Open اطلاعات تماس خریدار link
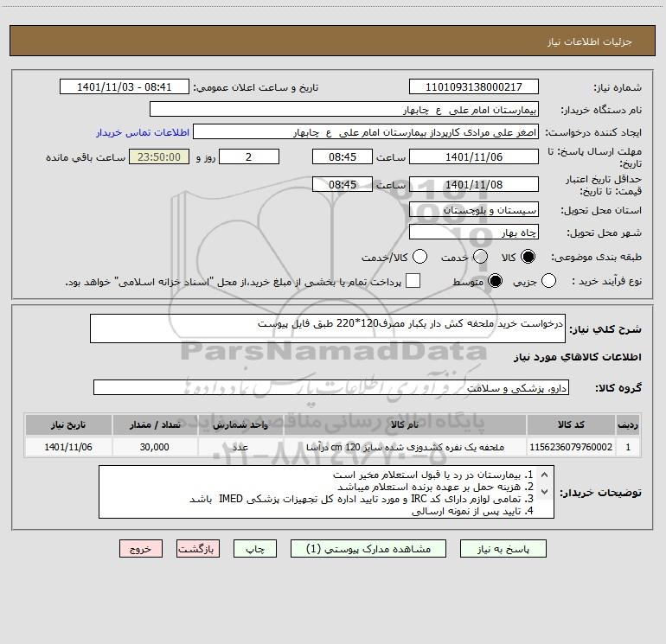Screen dimensions: 666x644 click(x=143, y=132)
